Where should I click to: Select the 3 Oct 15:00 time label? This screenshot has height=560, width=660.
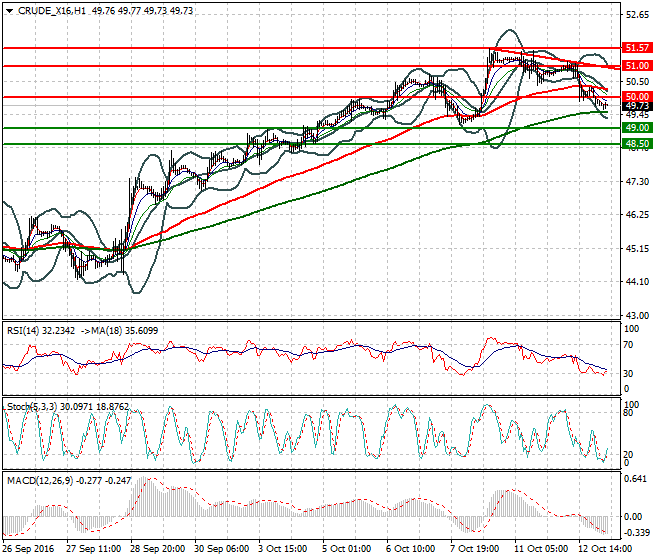point(283,549)
